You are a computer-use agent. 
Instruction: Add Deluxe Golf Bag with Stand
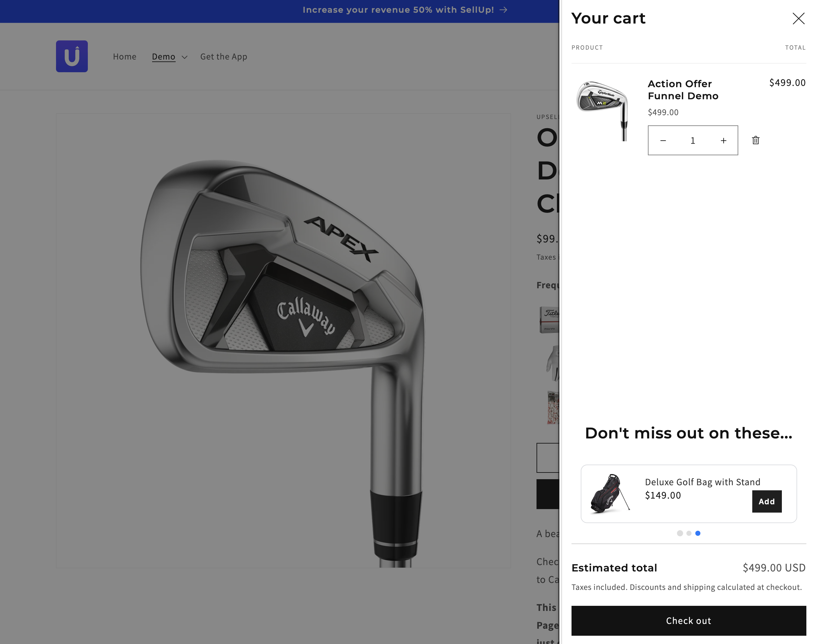[767, 501]
